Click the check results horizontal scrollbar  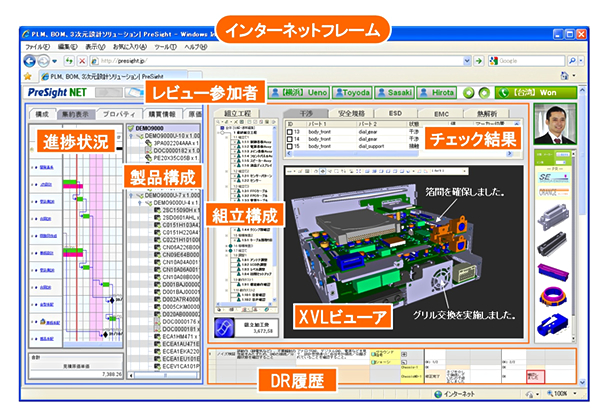point(399,154)
